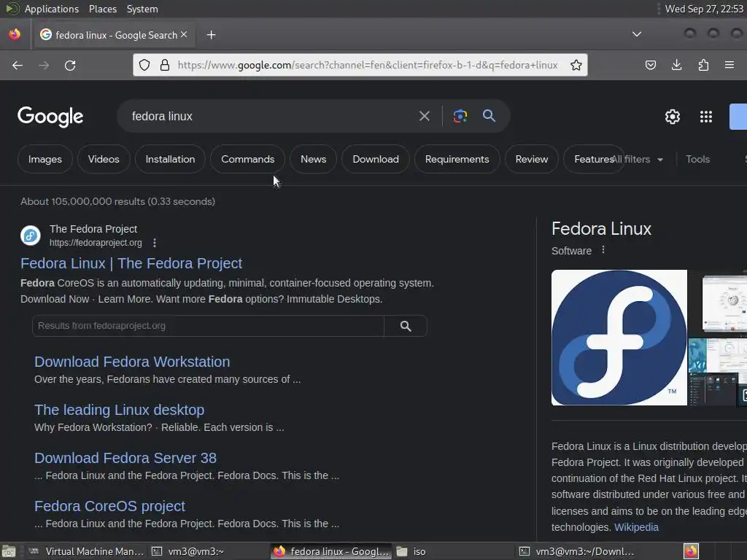Image resolution: width=747 pixels, height=560 pixels.
Task: Select the Videos filter chip
Action: click(104, 159)
